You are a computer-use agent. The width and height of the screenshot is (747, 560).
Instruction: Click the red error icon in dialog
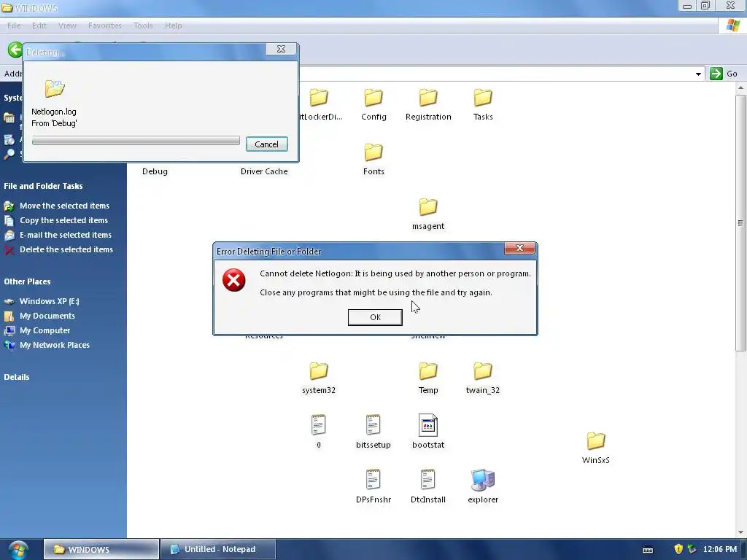tap(234, 280)
